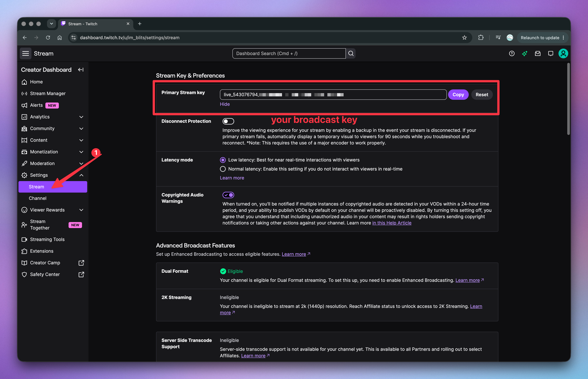The image size is (588, 379).
Task: Turn off Copyrighted Audio Warnings toggle
Action: (x=228, y=195)
